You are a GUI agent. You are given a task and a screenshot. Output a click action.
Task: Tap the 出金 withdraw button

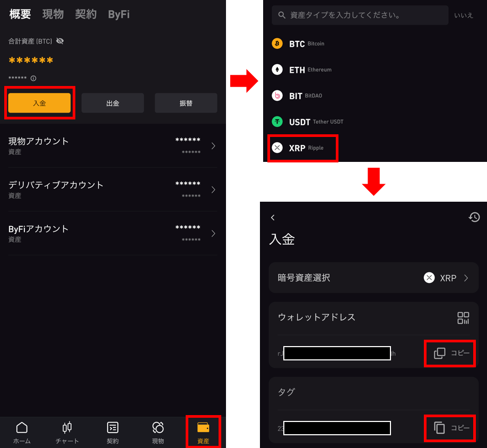pyautogui.click(x=113, y=103)
